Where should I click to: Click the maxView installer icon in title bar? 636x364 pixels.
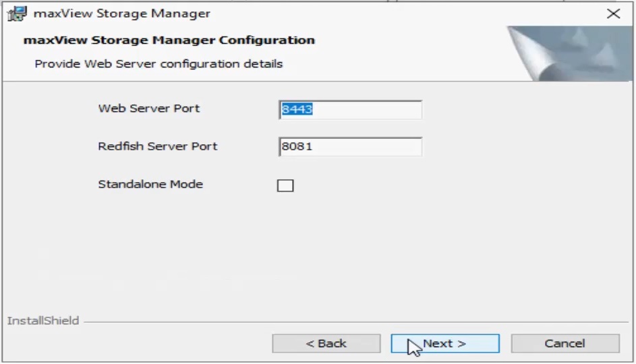tap(19, 13)
